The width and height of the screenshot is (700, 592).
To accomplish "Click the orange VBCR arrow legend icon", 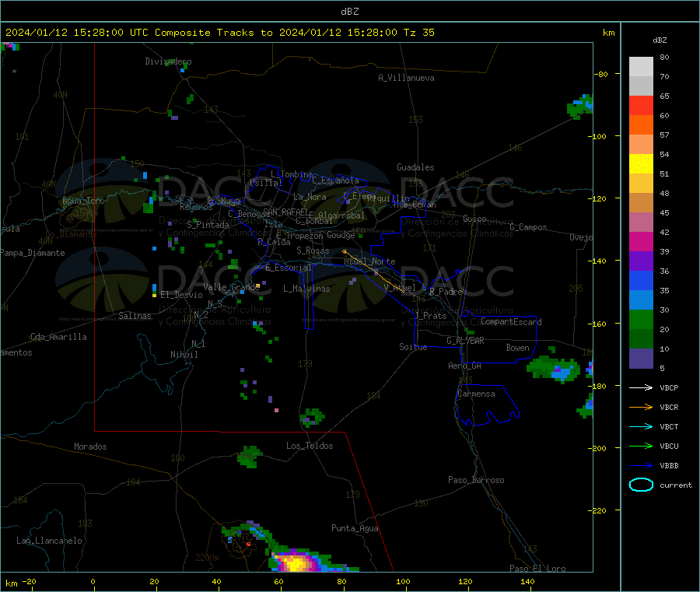I will 641,407.
